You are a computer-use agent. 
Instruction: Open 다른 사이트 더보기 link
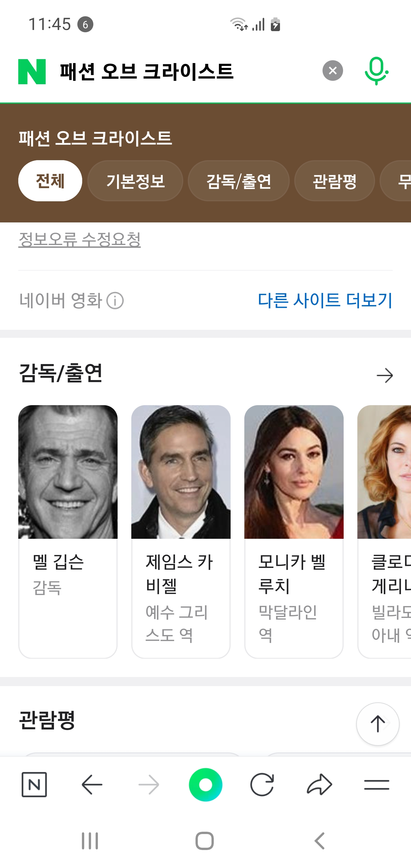325,300
